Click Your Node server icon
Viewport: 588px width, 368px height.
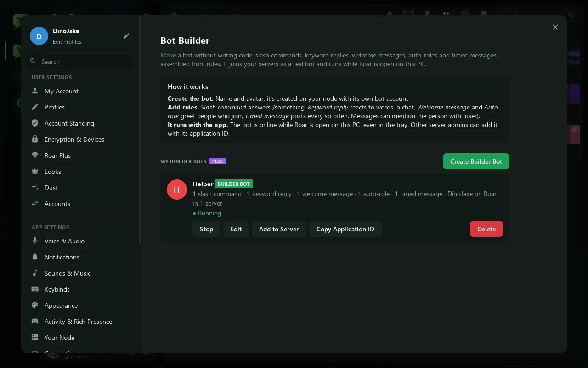[35, 338]
